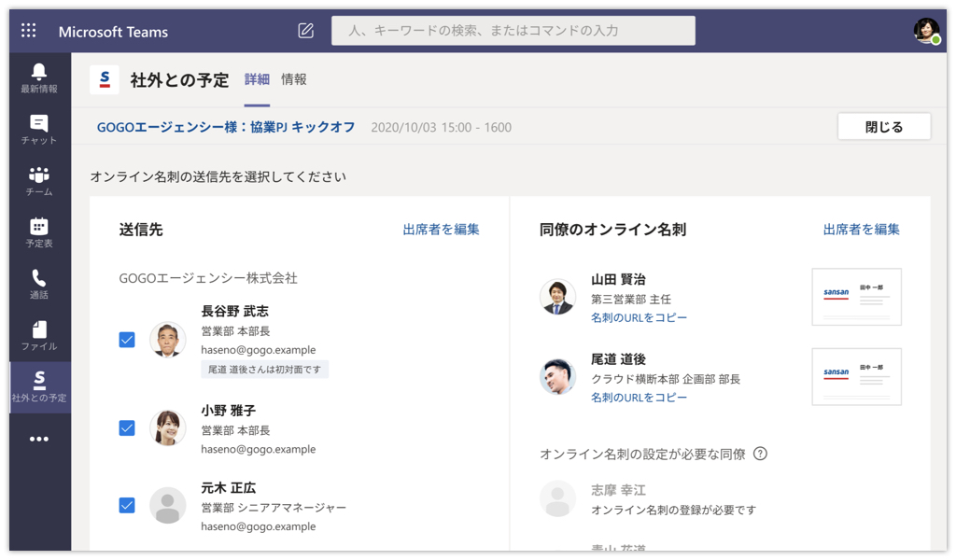956x560 pixels.
Task: Click the name 小野 雅子
Action: pyautogui.click(x=229, y=410)
